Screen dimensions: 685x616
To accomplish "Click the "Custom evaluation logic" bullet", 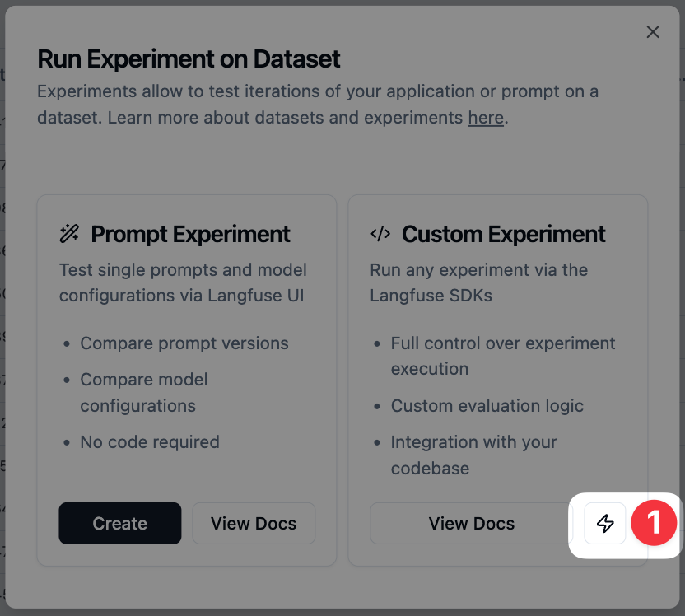I will coord(487,406).
